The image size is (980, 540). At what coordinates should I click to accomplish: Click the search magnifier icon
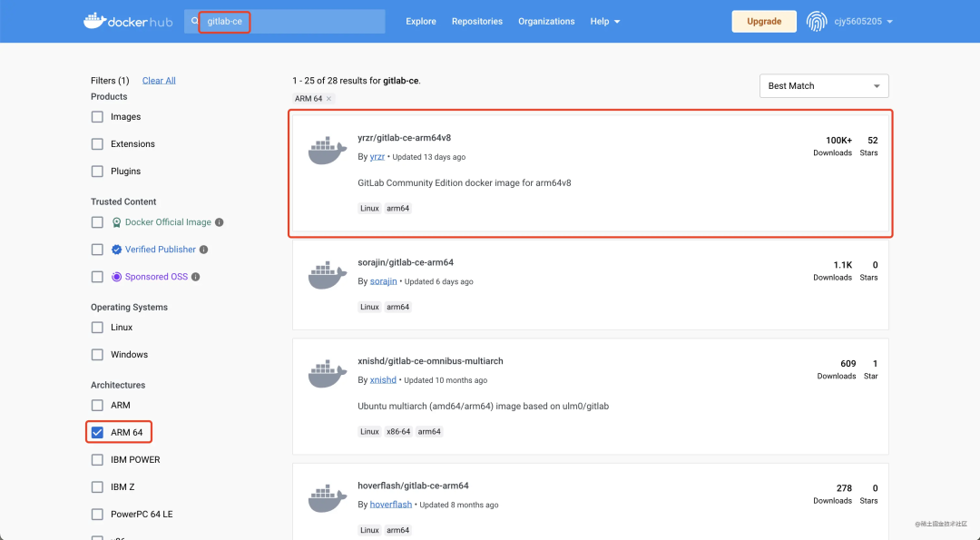(x=195, y=21)
